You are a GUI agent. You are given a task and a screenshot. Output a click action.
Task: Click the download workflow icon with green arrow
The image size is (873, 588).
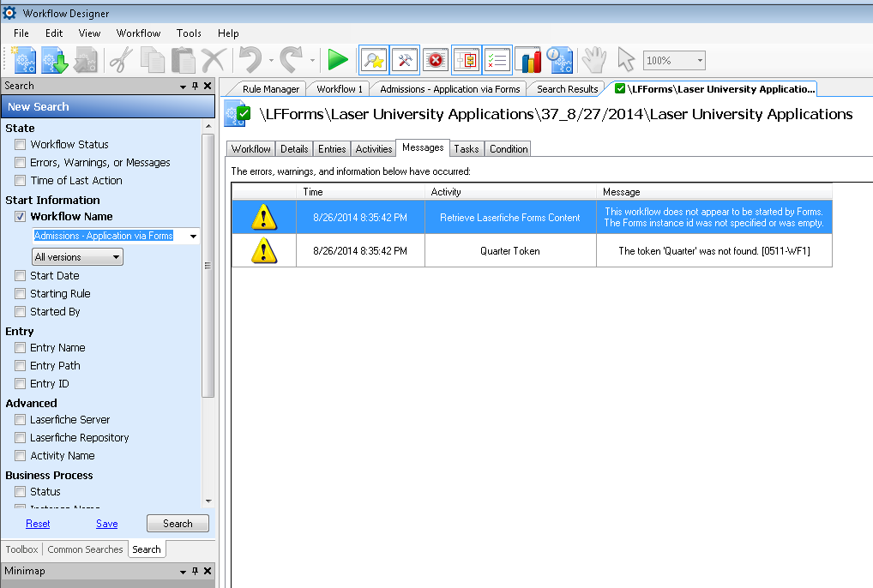point(55,60)
